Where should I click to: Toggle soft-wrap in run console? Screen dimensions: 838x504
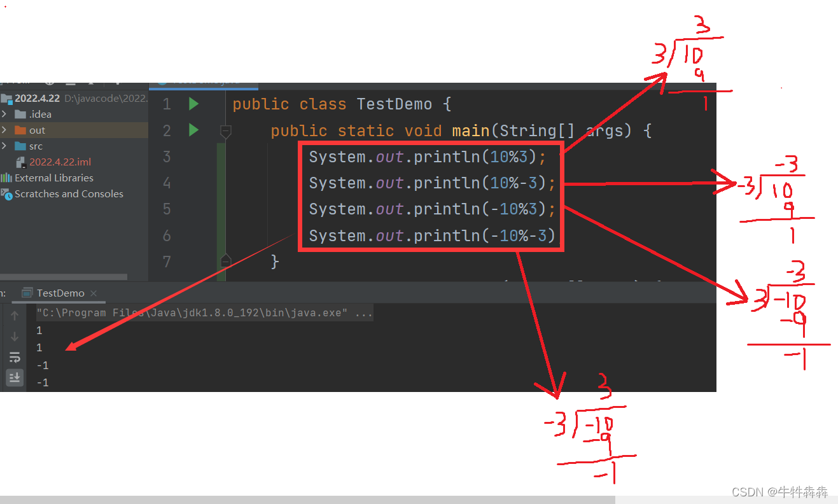point(15,357)
